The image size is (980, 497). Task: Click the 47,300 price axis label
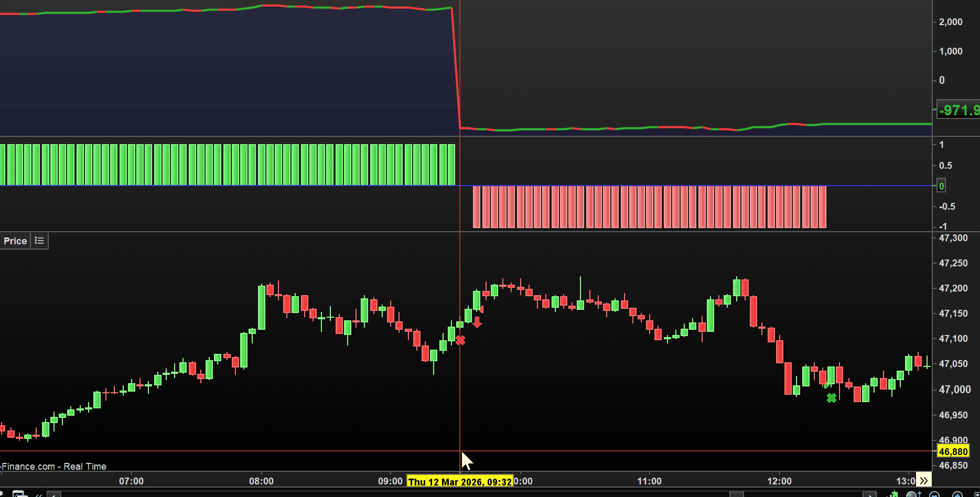(953, 238)
